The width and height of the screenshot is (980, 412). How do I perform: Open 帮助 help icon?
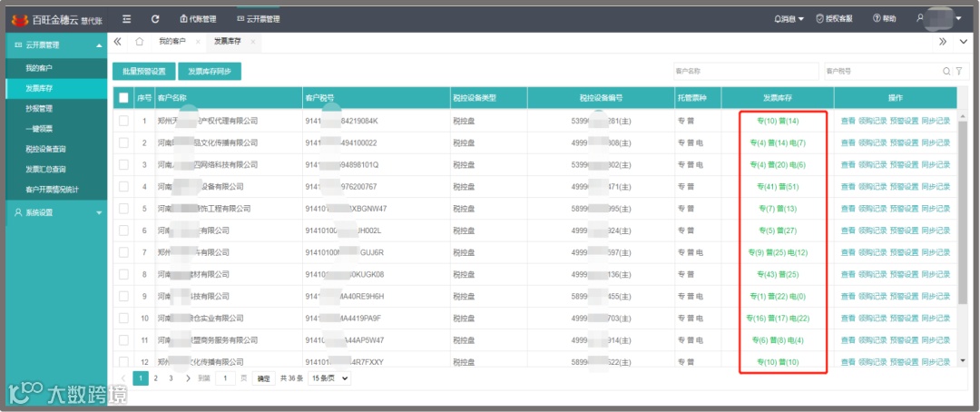884,19
